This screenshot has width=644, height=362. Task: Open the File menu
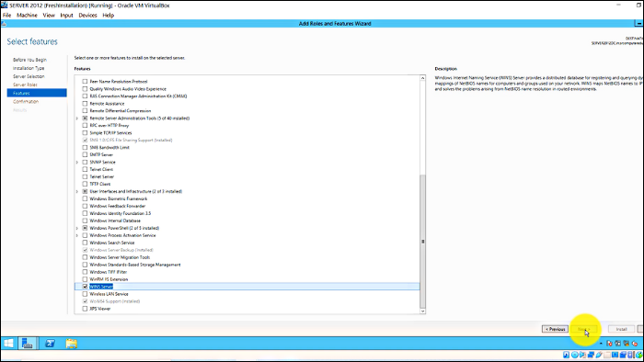7,16
